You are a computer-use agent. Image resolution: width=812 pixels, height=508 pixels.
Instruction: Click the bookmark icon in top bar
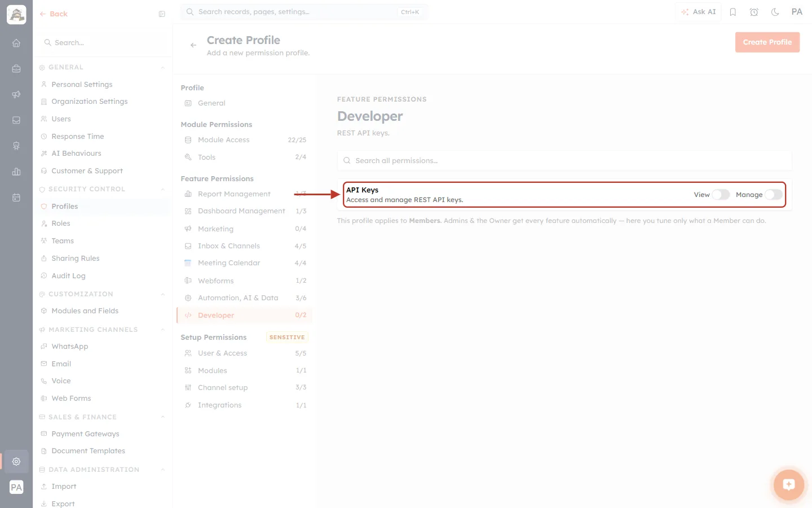click(733, 12)
